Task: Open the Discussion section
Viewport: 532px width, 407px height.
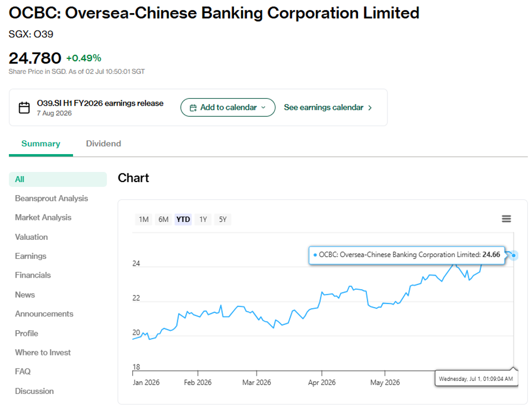Action: [34, 391]
